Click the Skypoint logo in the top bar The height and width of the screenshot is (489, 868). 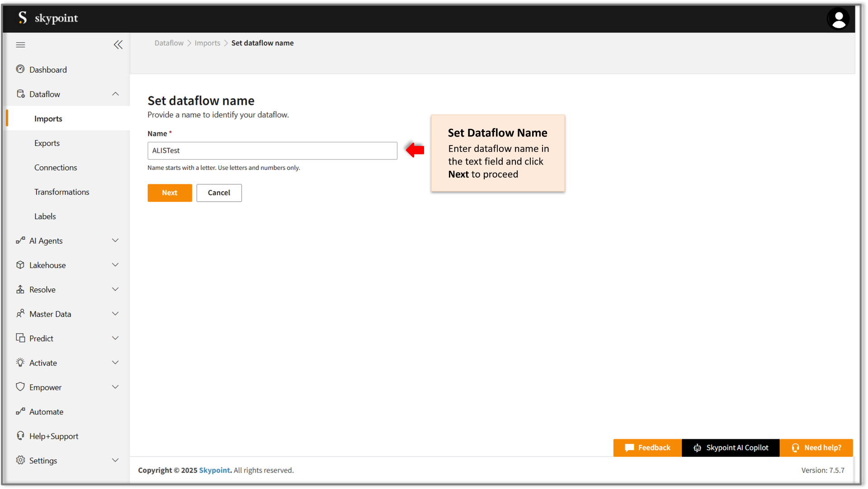tap(47, 18)
